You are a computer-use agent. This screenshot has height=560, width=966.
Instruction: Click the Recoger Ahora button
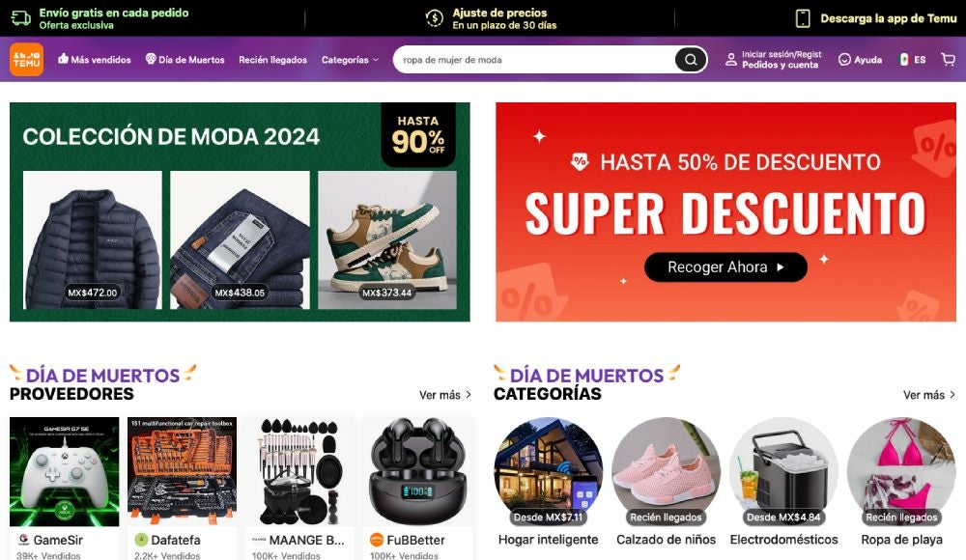(725, 266)
